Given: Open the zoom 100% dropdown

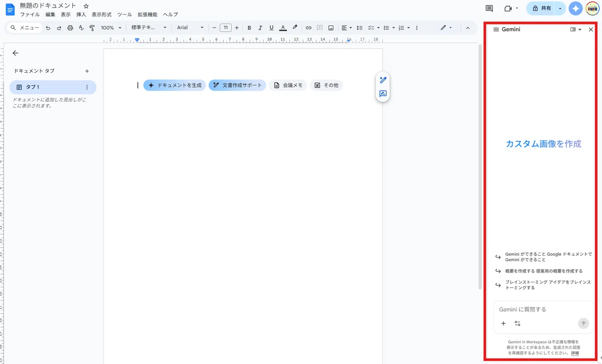Looking at the screenshot, I should click(111, 28).
